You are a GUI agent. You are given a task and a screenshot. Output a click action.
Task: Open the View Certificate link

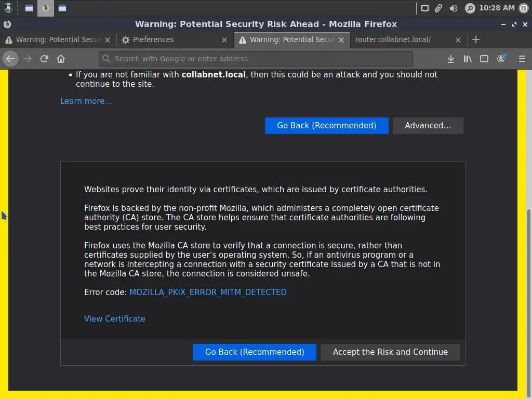coord(115,318)
